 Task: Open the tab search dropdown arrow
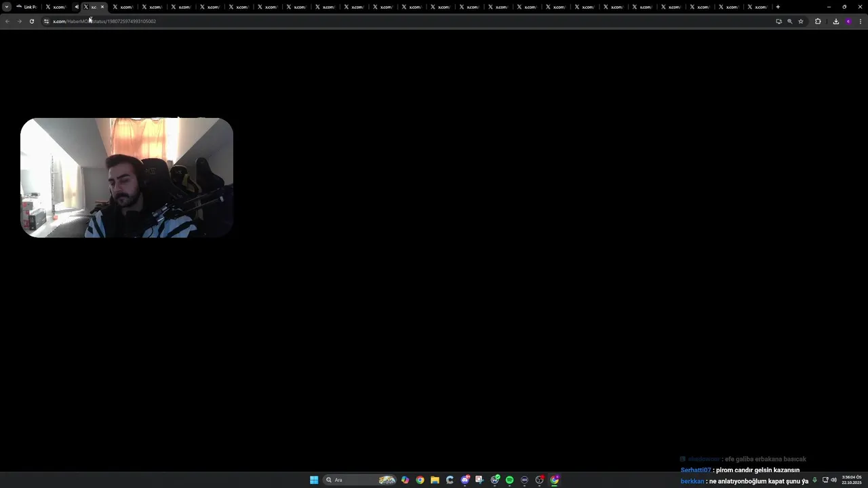(7, 7)
